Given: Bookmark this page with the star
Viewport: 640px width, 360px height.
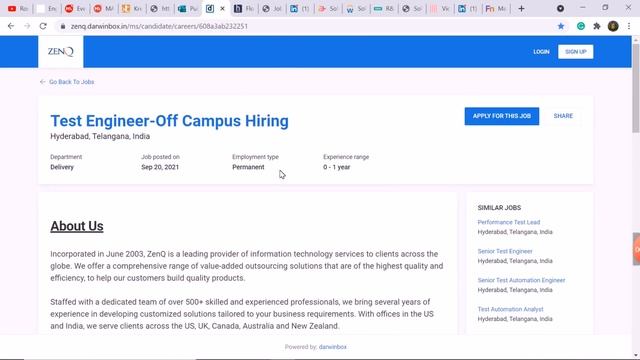Looking at the screenshot, I should [x=561, y=26].
